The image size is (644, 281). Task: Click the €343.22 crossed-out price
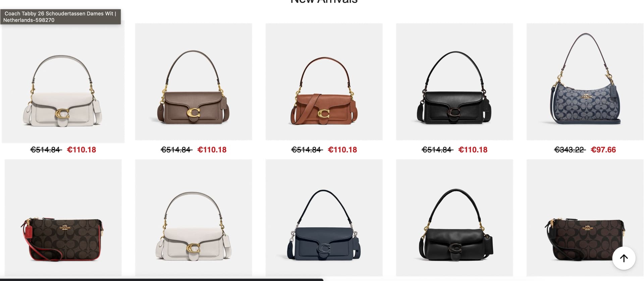(570, 150)
